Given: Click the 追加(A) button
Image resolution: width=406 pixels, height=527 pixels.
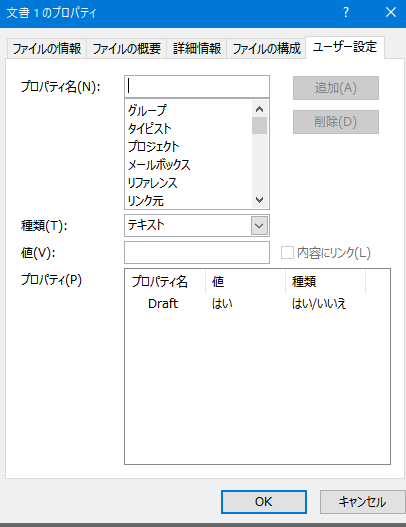Looking at the screenshot, I should 336,88.
